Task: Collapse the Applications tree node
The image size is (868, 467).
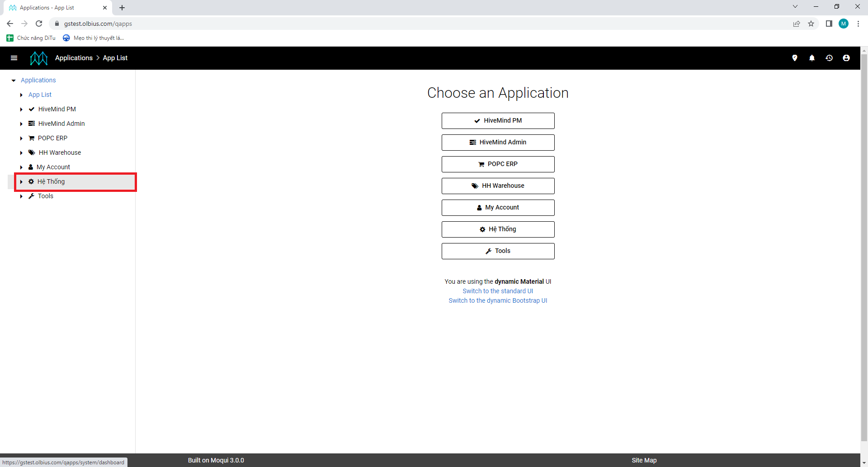Action: coord(14,81)
